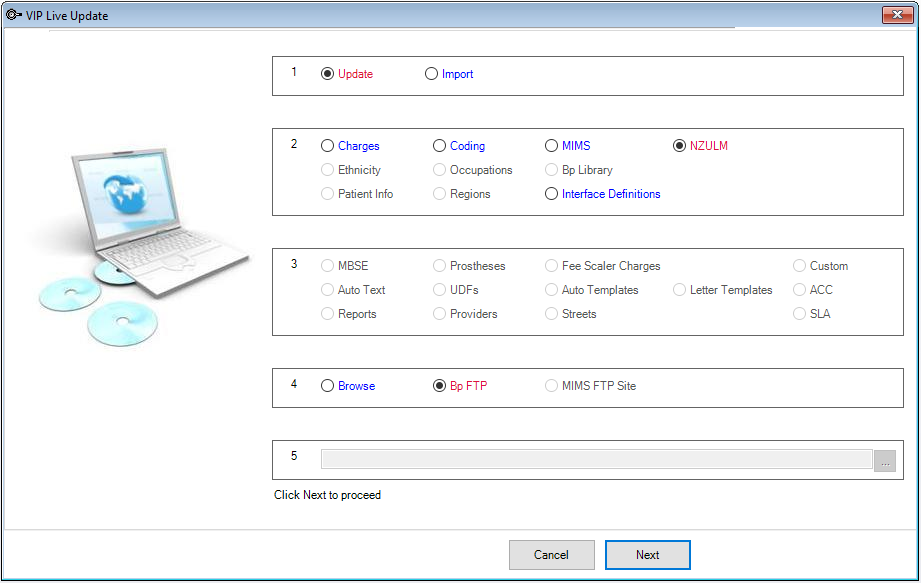The width and height of the screenshot is (921, 583).
Task: Select the Auto Text option
Action: tap(327, 290)
